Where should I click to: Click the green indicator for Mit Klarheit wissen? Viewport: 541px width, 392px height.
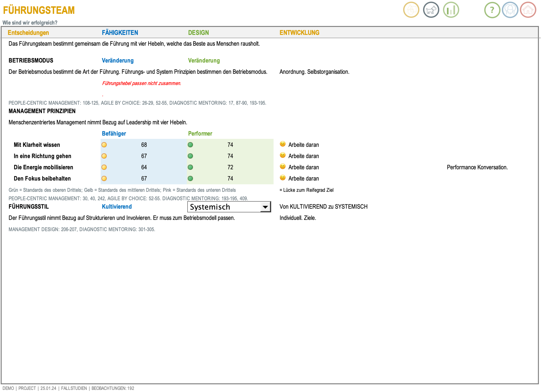(x=190, y=145)
